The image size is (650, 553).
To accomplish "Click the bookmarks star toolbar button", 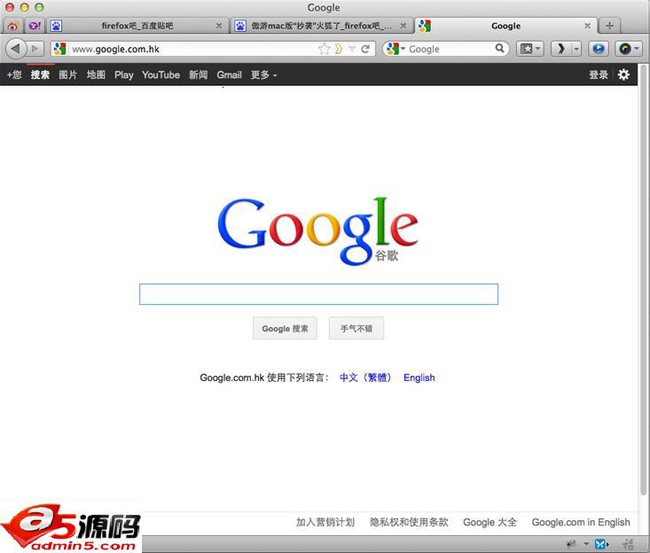I will (x=526, y=49).
